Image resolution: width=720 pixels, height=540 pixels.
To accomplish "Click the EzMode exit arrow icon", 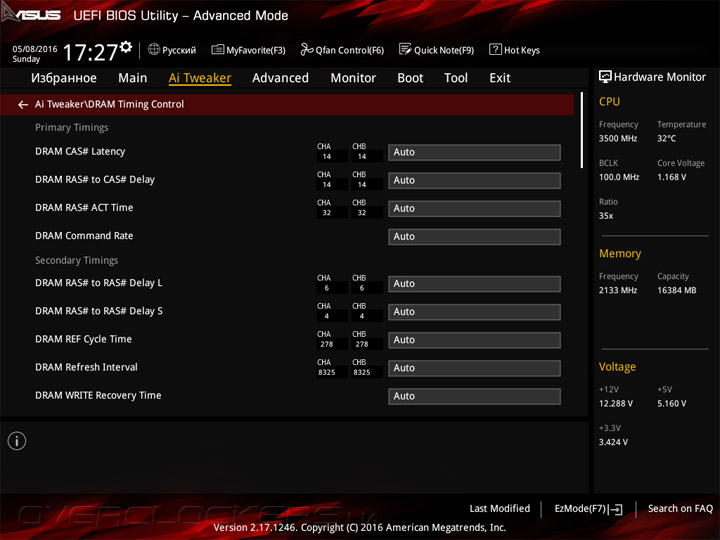I will 616,509.
